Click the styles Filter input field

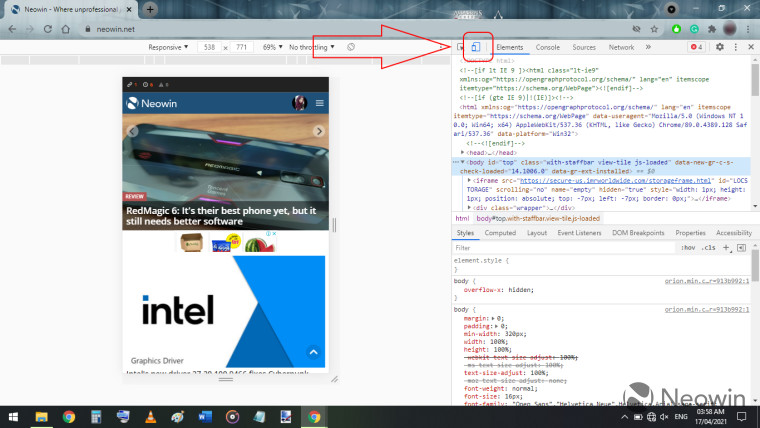pyautogui.click(x=564, y=248)
